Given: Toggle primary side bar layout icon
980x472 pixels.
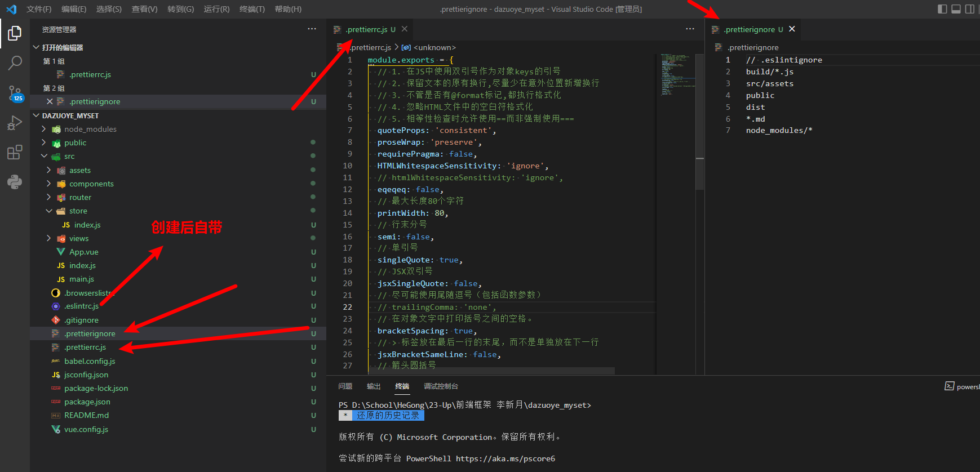Looking at the screenshot, I should pos(942,9).
